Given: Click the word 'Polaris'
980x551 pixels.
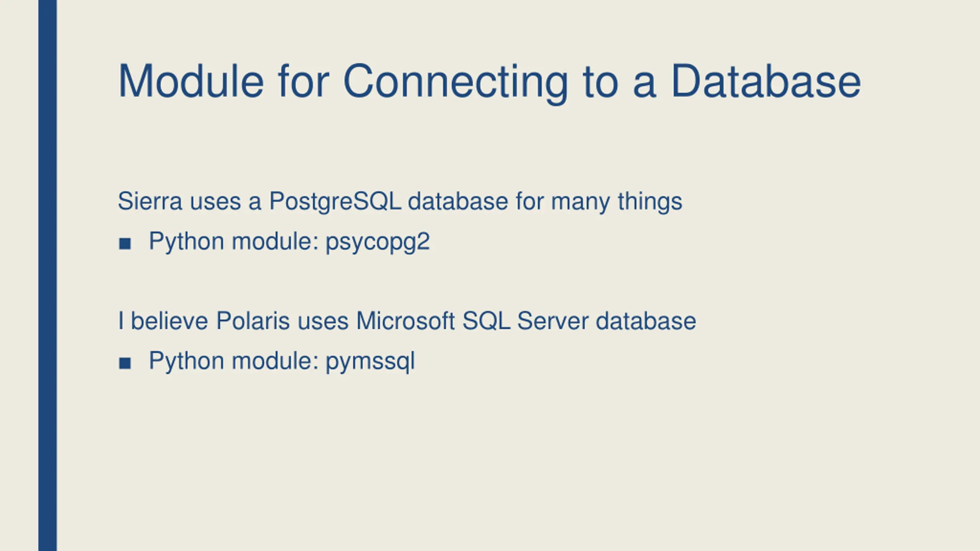Looking at the screenshot, I should point(253,321).
